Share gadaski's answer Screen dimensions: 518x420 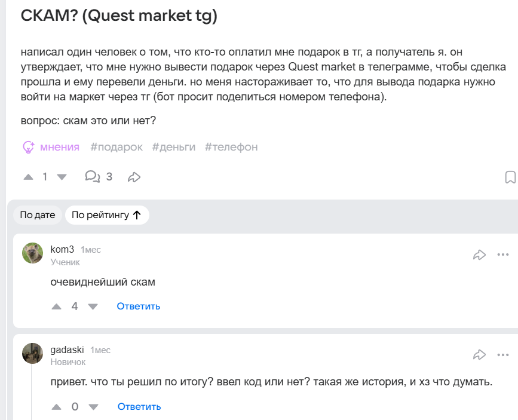click(479, 355)
